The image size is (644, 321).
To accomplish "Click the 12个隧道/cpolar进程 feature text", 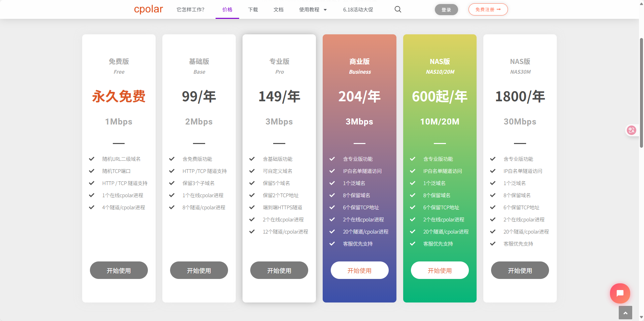I will tap(285, 231).
